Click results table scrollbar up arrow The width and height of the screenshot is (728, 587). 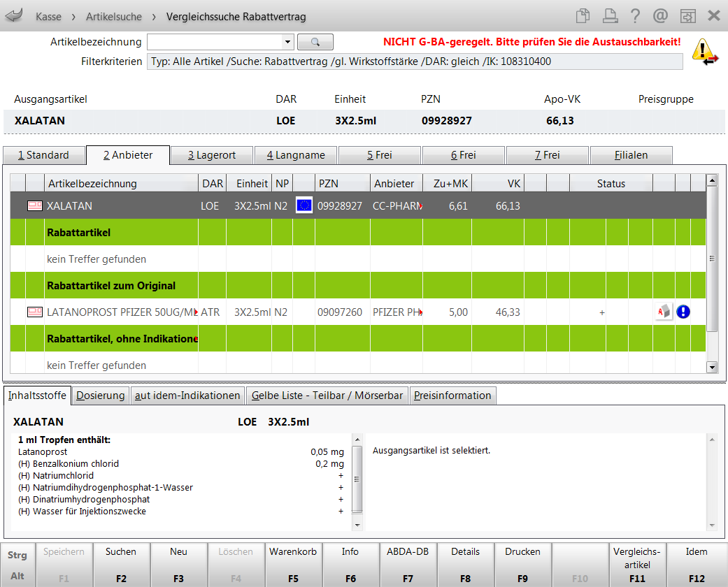pos(712,180)
